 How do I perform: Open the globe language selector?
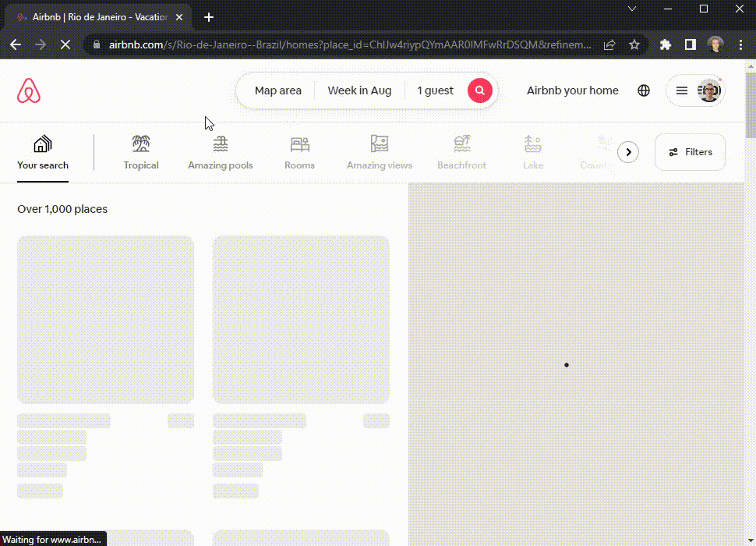644,90
